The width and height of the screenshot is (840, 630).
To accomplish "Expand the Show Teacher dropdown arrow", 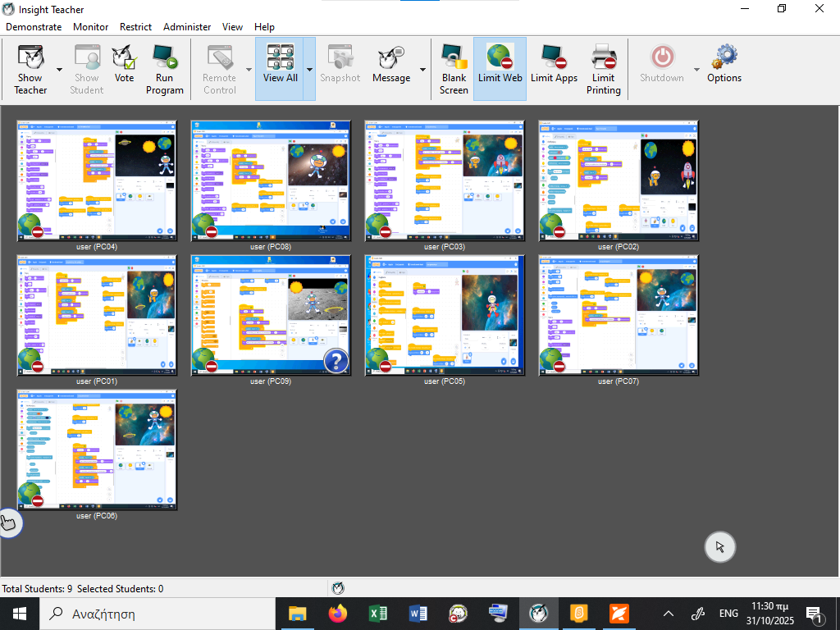I will tap(60, 70).
